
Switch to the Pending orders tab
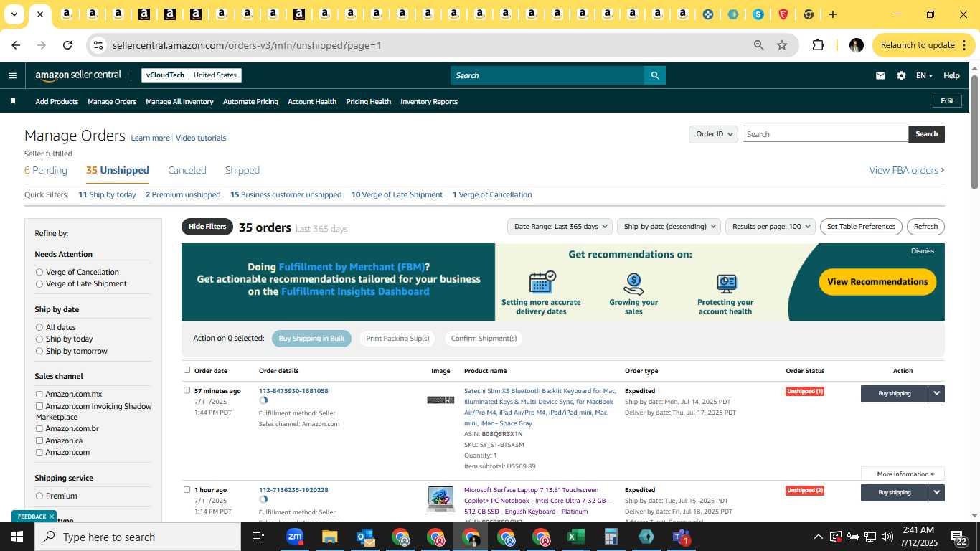coord(46,170)
